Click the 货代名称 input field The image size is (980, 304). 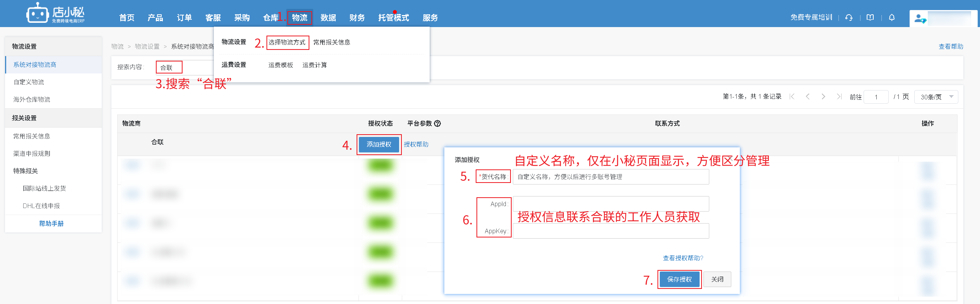(x=611, y=177)
